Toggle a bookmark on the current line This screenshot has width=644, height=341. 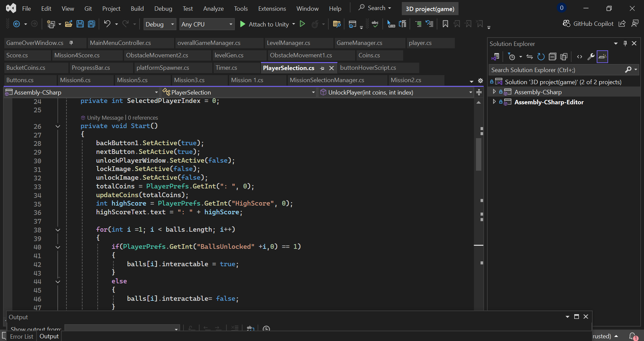pos(445,24)
